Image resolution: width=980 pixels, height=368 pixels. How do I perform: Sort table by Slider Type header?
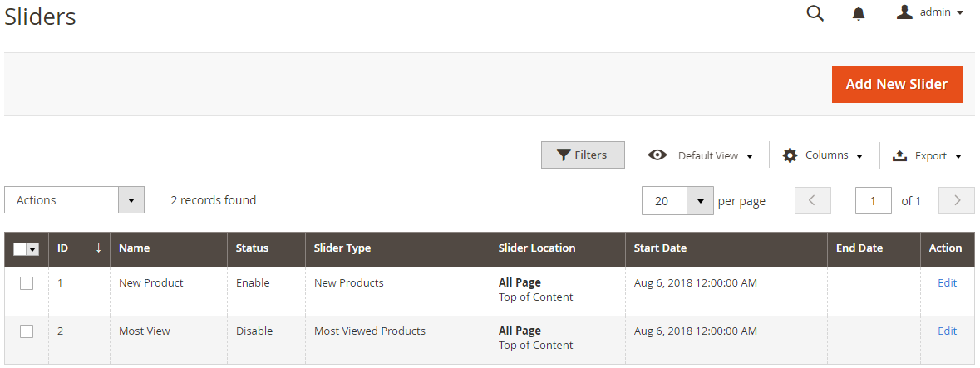342,248
